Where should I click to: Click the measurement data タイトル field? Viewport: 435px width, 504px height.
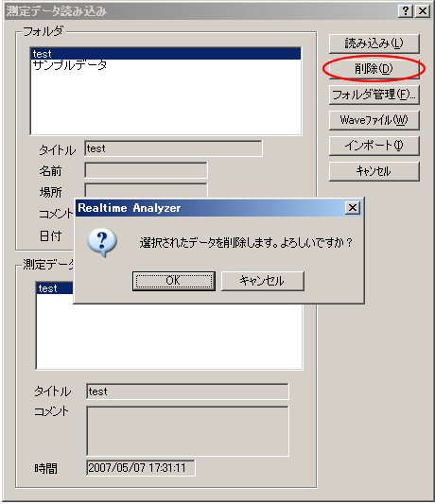tap(187, 391)
